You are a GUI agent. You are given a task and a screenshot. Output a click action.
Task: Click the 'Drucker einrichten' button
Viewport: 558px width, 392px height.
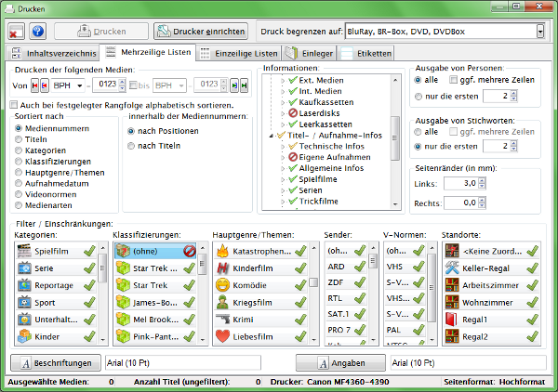[x=201, y=32]
